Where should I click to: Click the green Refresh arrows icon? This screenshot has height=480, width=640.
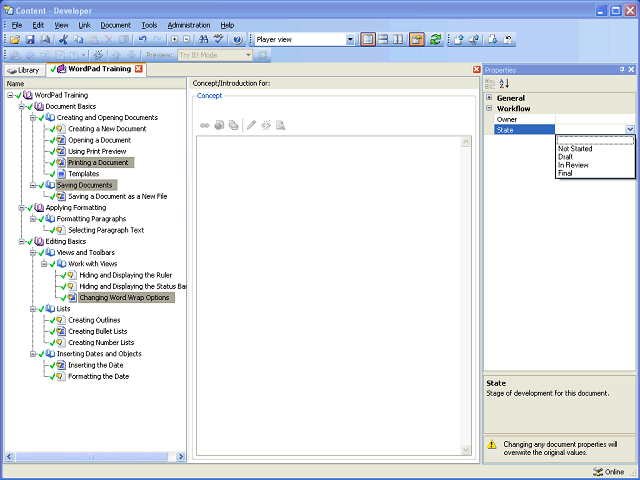click(x=435, y=40)
